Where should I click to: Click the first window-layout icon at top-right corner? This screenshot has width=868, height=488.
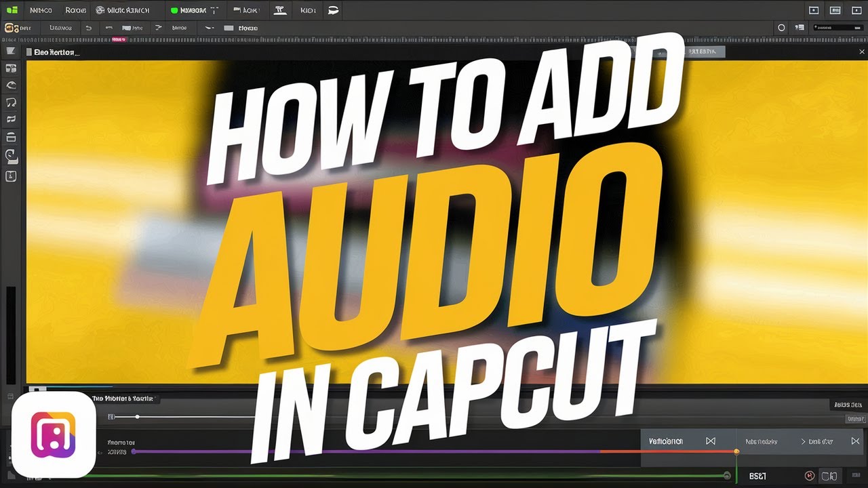pyautogui.click(x=814, y=10)
